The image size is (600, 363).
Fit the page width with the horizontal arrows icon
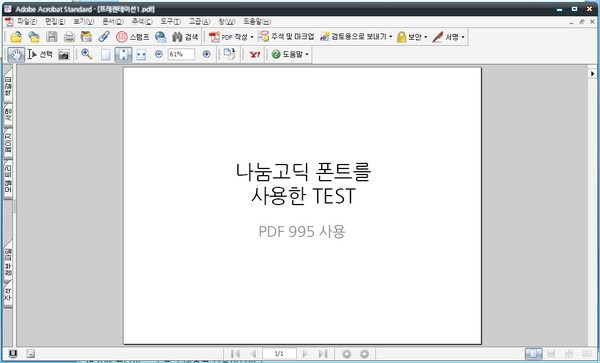[141, 55]
